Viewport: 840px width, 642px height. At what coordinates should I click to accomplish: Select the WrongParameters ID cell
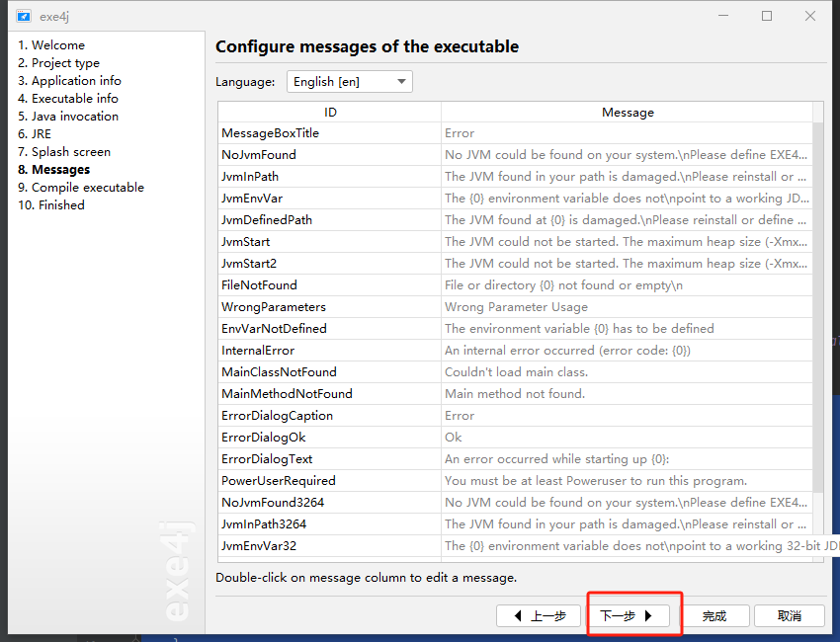pos(329,307)
